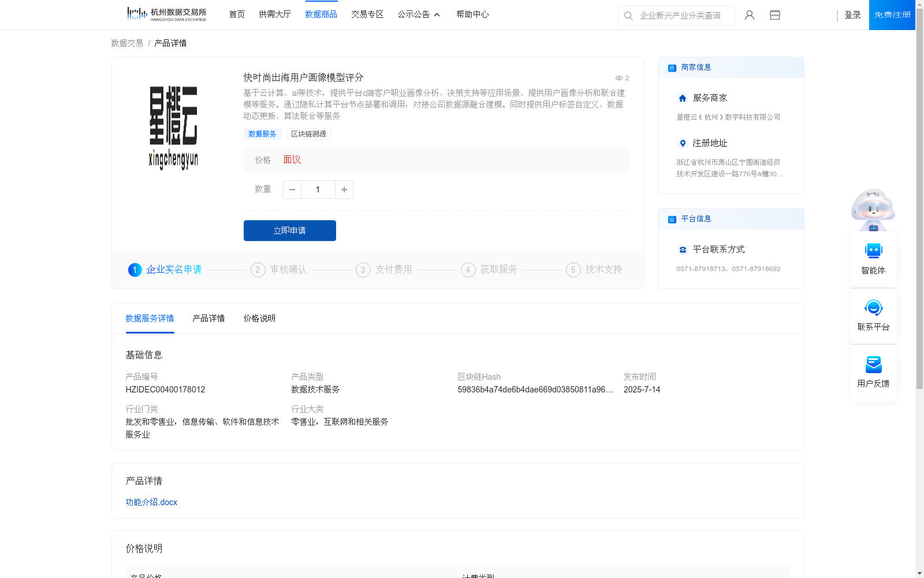Decrease quantity with minus button
The image size is (924, 578).
[x=292, y=190]
